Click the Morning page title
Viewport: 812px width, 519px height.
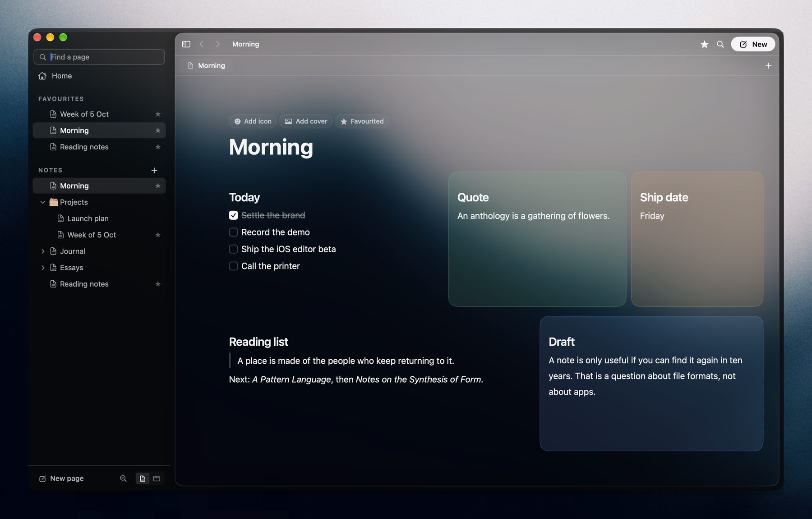tap(271, 147)
